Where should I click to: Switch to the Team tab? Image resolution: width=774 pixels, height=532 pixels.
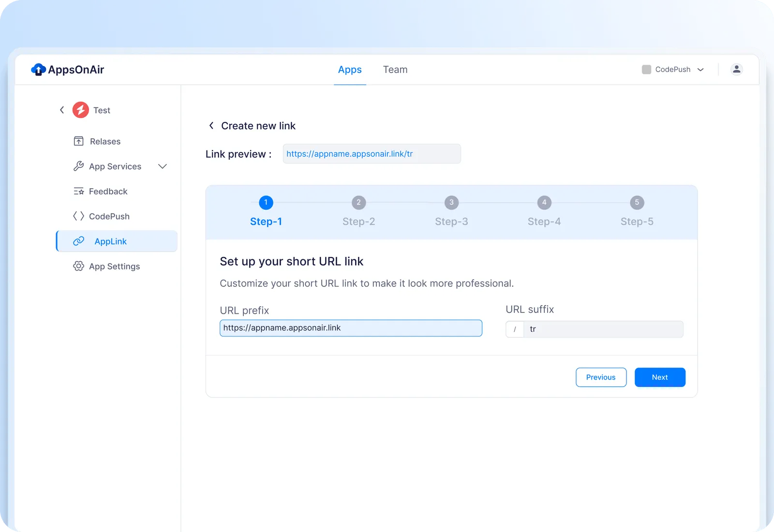pyautogui.click(x=395, y=70)
